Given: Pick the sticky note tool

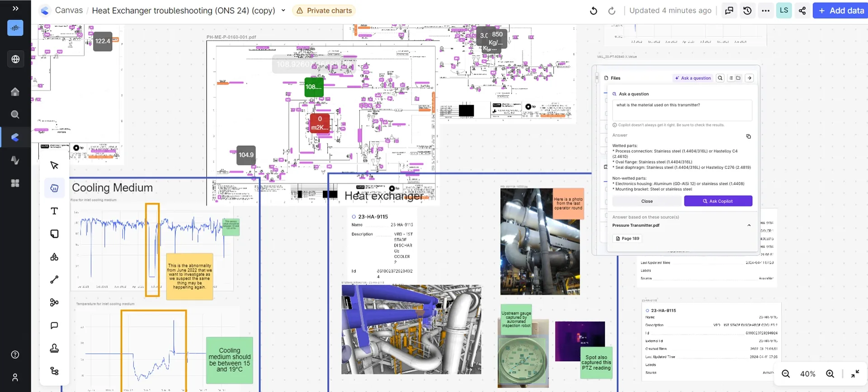Looking at the screenshot, I should pyautogui.click(x=54, y=234).
